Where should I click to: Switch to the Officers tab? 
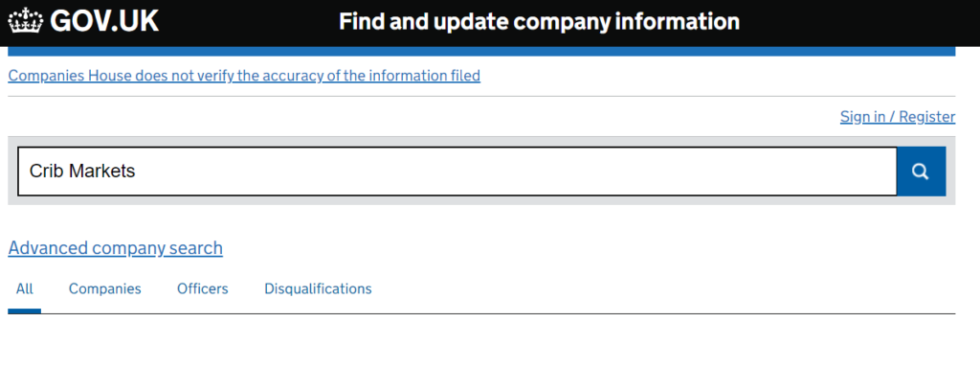point(203,289)
